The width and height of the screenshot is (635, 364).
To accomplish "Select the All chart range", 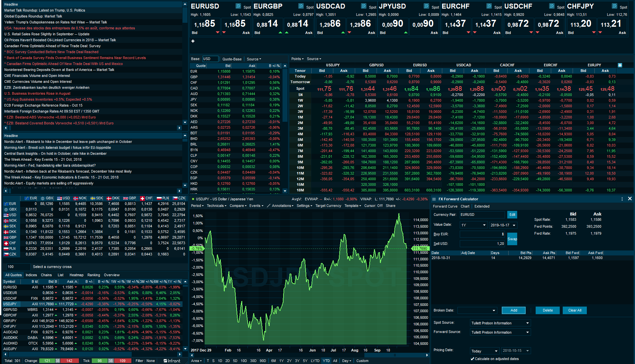I will [x=335, y=361].
